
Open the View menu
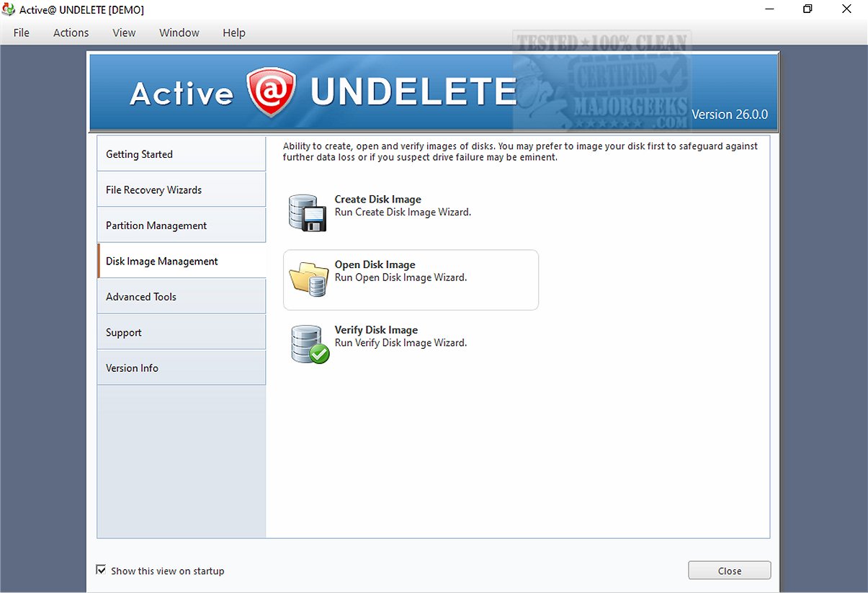click(124, 32)
